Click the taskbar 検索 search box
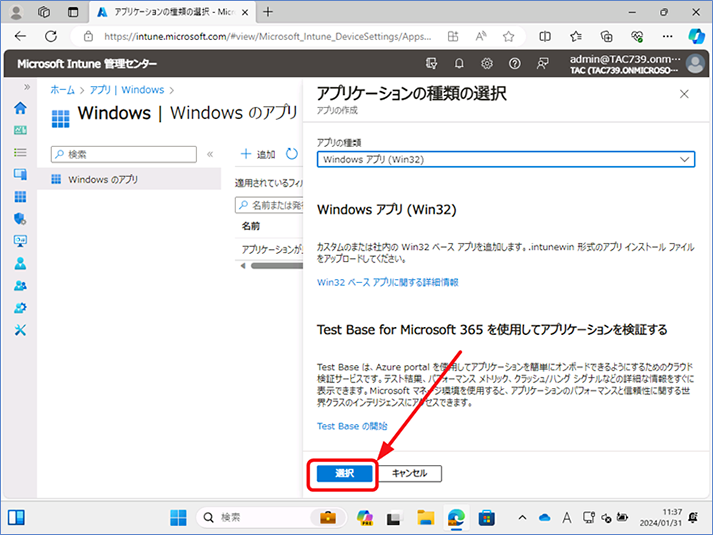The height and width of the screenshot is (535, 713). pyautogui.click(x=271, y=517)
